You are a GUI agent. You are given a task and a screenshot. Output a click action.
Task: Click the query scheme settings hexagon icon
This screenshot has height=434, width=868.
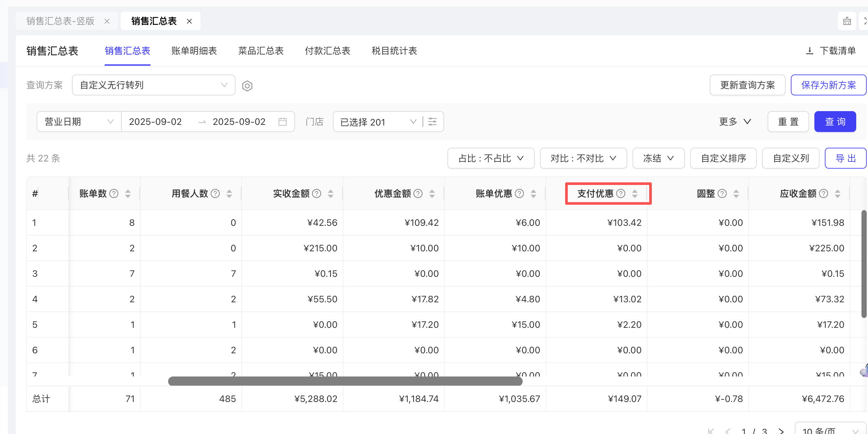click(x=247, y=86)
